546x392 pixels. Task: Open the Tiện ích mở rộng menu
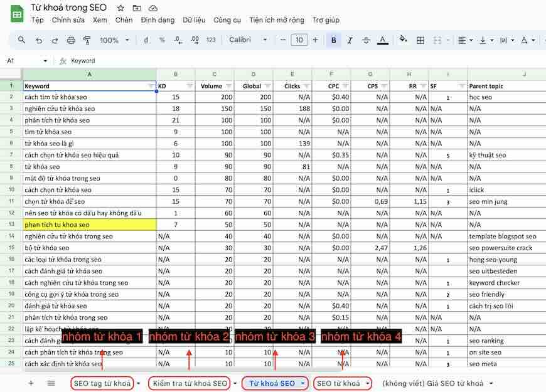pyautogui.click(x=277, y=20)
